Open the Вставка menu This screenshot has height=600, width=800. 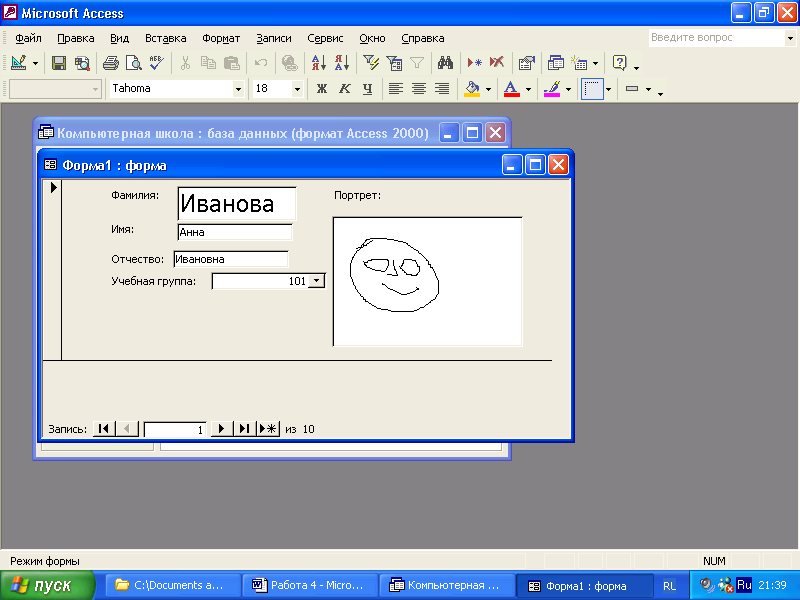pyautogui.click(x=165, y=38)
